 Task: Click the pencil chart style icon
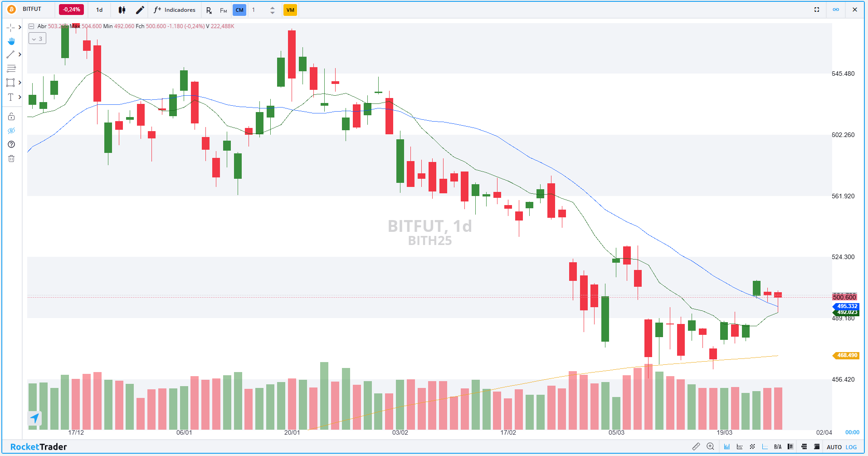click(140, 10)
